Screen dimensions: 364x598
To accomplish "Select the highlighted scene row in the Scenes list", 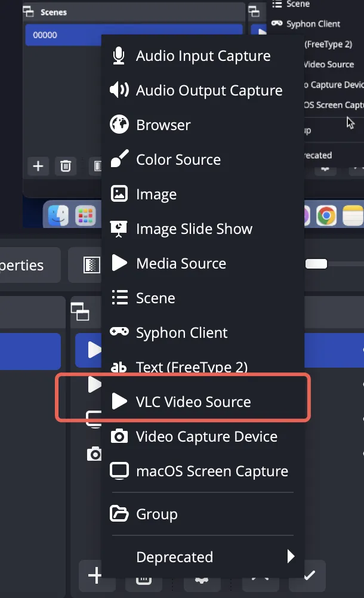I will point(30,352).
